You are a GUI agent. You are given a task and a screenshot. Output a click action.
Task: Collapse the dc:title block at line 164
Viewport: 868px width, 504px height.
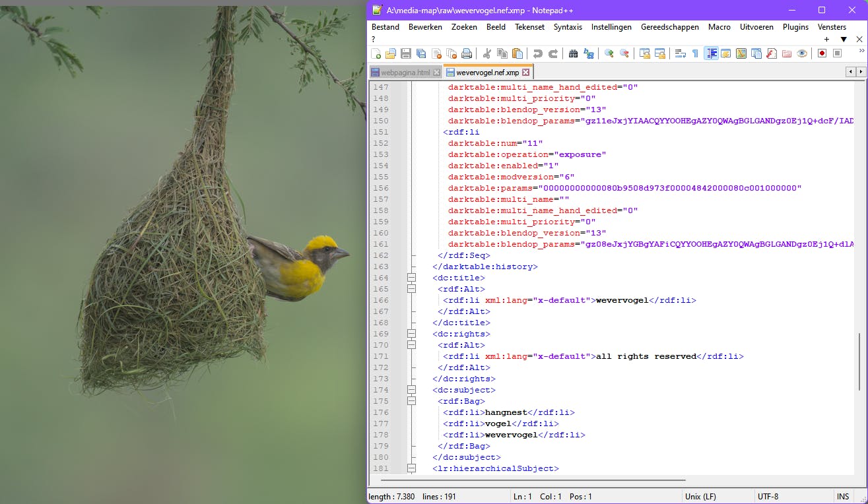[412, 278]
